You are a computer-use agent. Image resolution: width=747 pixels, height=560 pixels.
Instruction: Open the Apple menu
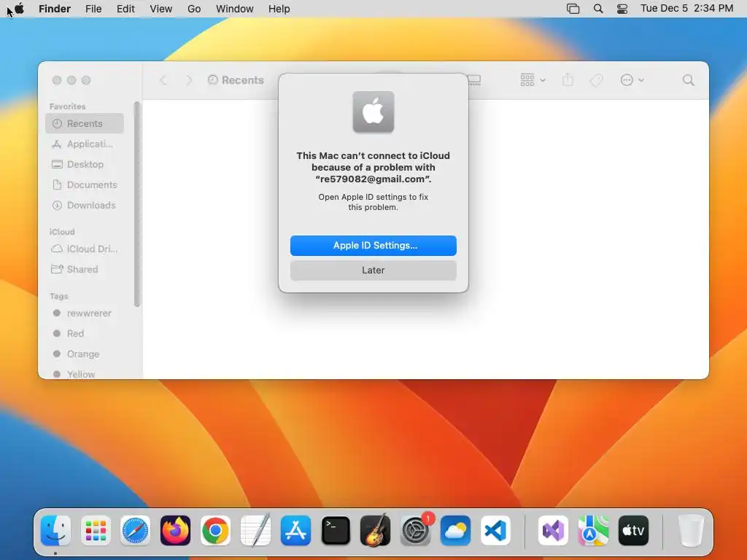(20, 9)
